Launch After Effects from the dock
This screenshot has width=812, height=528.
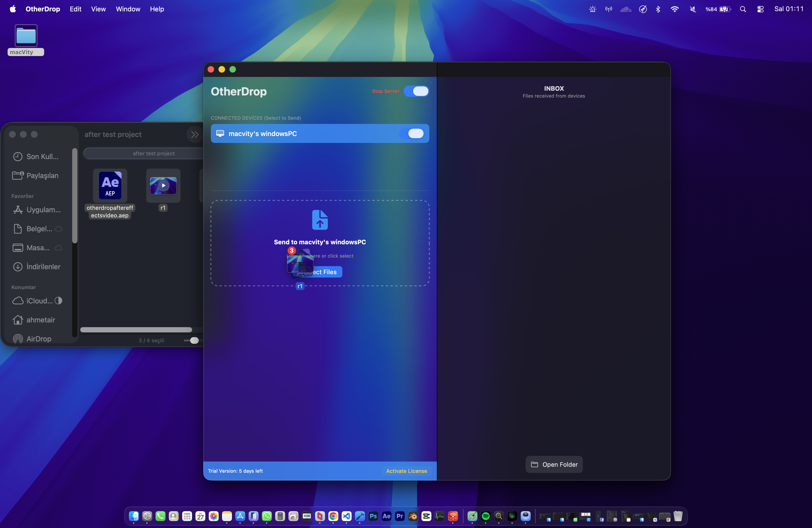(387, 516)
